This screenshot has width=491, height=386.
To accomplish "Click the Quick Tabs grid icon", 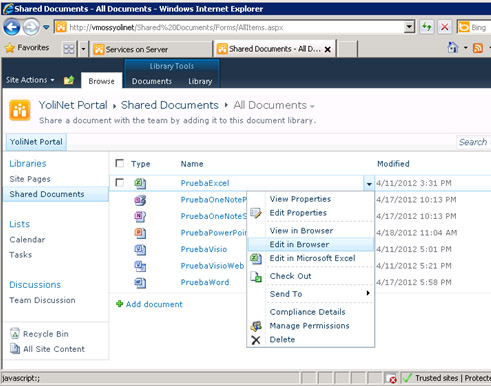I will coord(69,49).
